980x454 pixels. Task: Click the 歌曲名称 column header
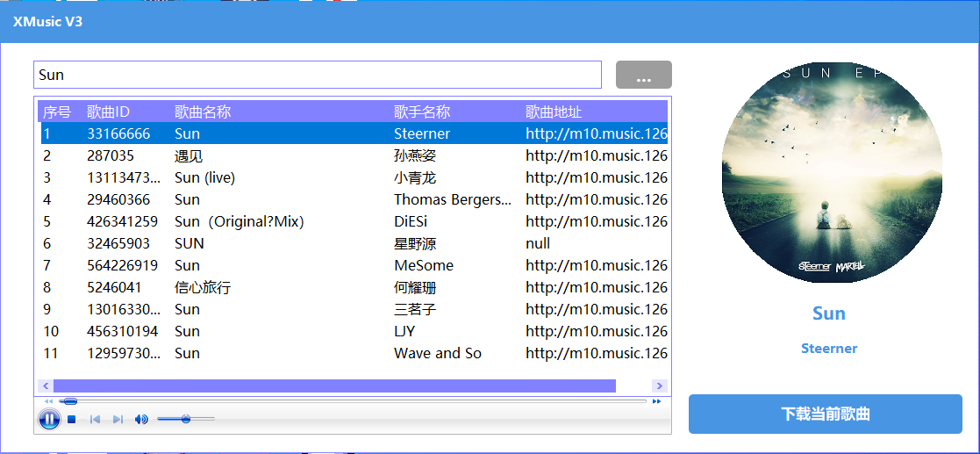coord(203,112)
